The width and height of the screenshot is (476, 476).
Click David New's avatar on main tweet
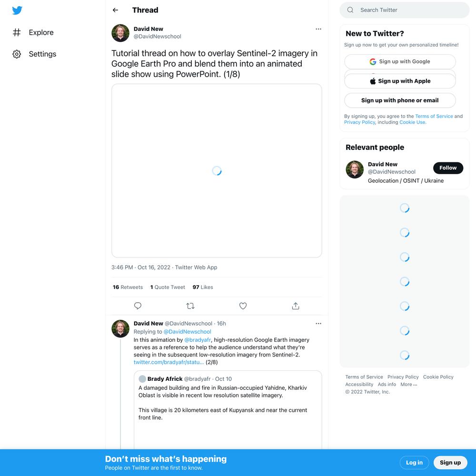pyautogui.click(x=120, y=33)
